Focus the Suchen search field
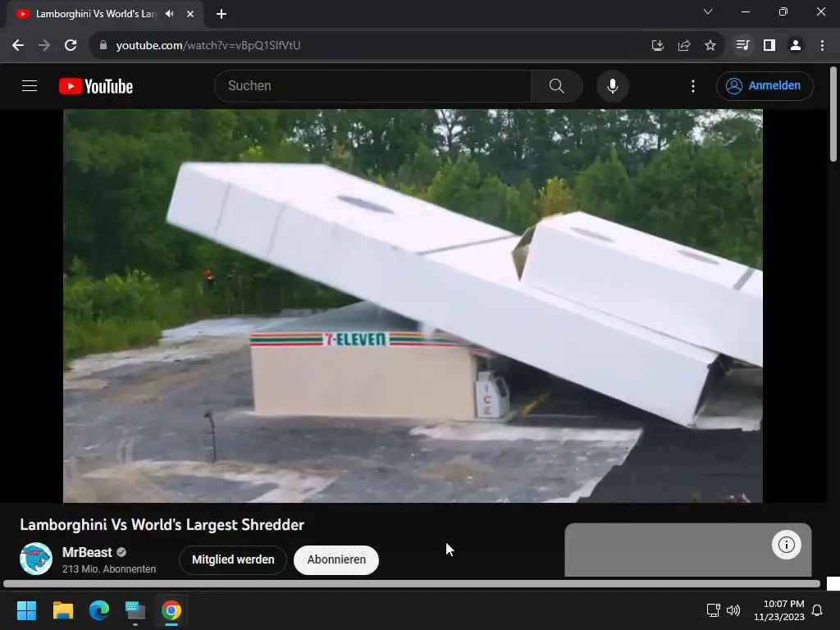 pyautogui.click(x=373, y=85)
